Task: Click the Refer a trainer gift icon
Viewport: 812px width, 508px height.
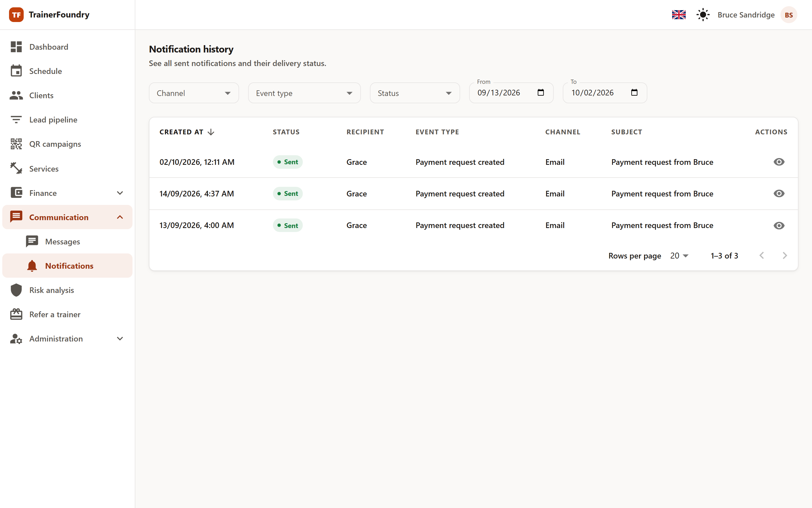Action: click(x=16, y=314)
